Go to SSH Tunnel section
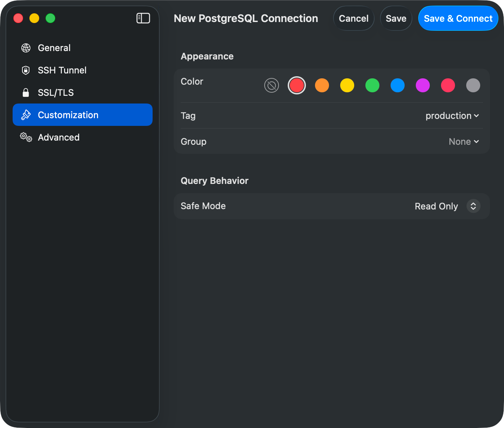 click(83, 70)
